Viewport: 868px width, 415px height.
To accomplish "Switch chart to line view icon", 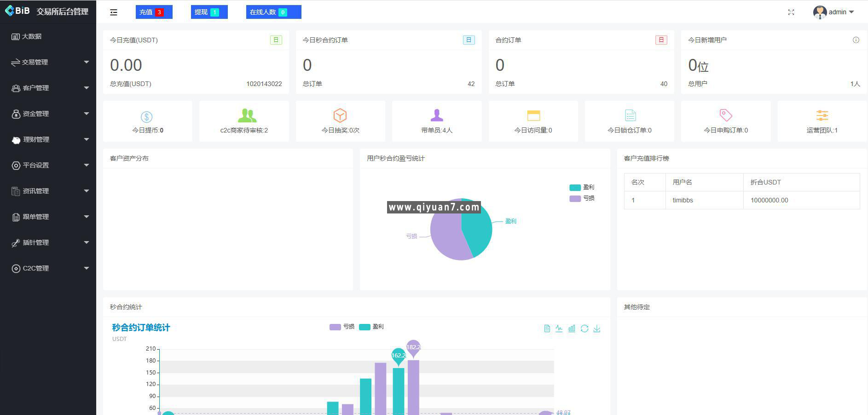I will tap(559, 329).
